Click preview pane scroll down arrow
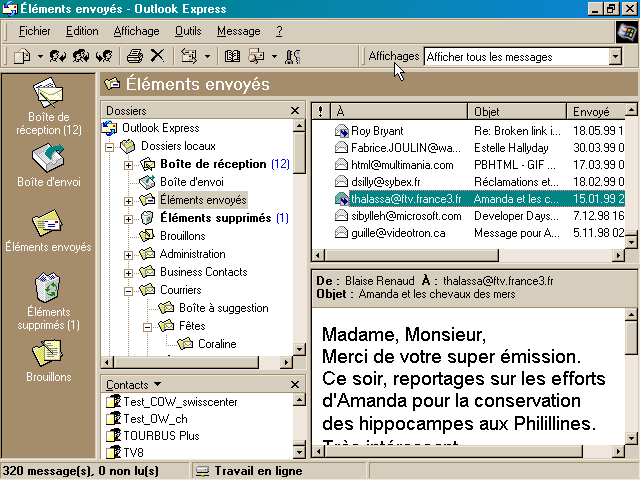Image resolution: width=640 pixels, height=480 pixels. click(x=631, y=438)
